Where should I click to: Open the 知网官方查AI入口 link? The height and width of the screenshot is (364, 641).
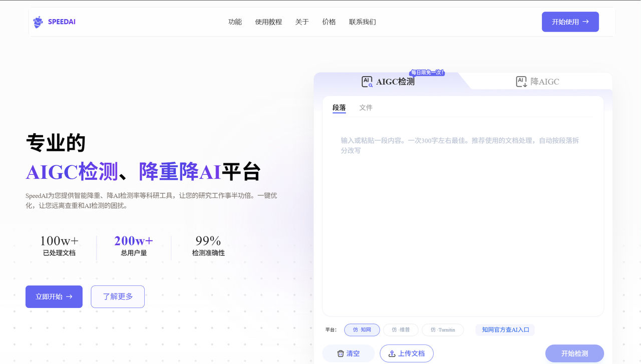pos(505,330)
